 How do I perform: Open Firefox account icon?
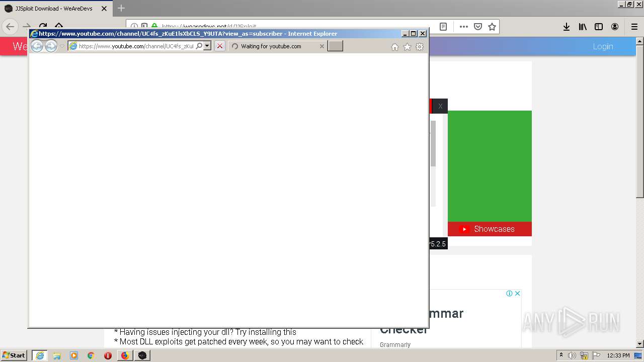(615, 27)
